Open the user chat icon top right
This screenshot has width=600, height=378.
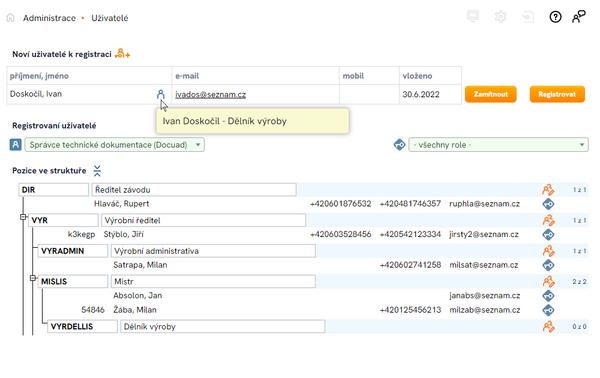579,16
